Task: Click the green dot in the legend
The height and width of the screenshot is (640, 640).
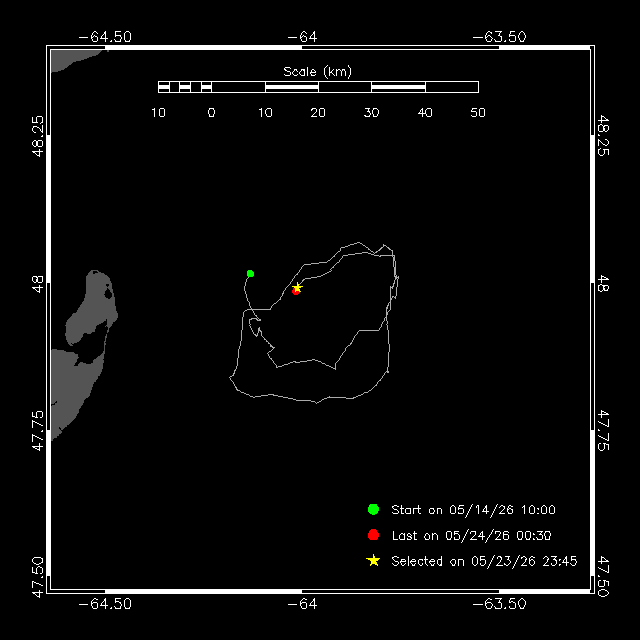Action: (x=373, y=509)
